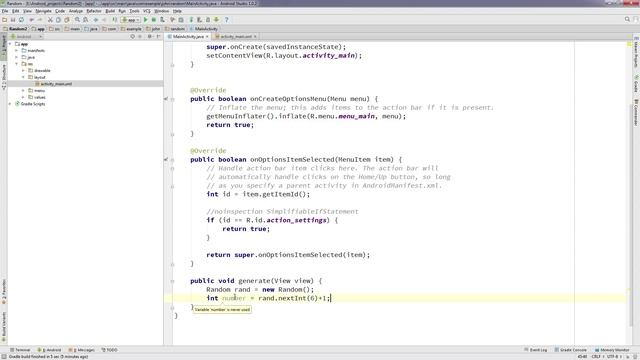The image size is (640, 360).
Task: Open the Event Log panel
Action: point(535,350)
